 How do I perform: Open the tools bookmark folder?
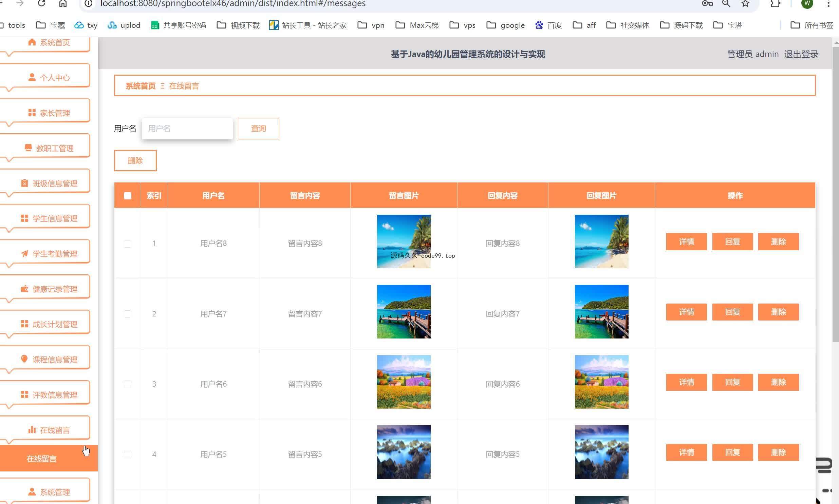tap(13, 25)
